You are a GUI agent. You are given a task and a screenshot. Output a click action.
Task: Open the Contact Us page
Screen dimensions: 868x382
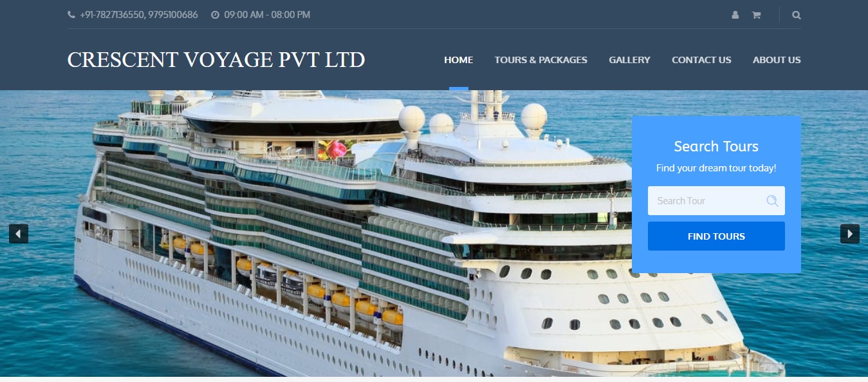[x=701, y=60]
